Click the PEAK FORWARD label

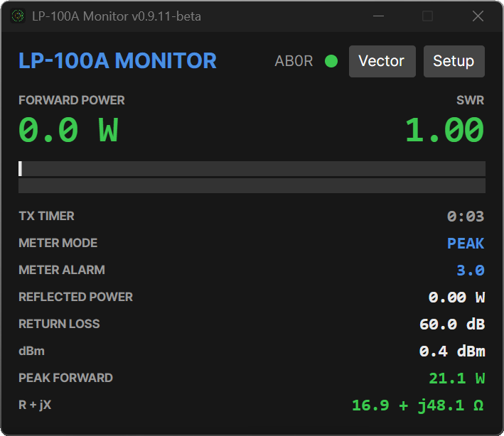[65, 378]
